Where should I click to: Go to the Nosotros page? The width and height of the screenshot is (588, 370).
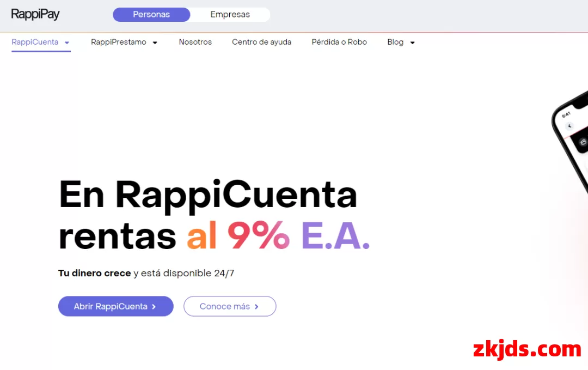tap(195, 42)
